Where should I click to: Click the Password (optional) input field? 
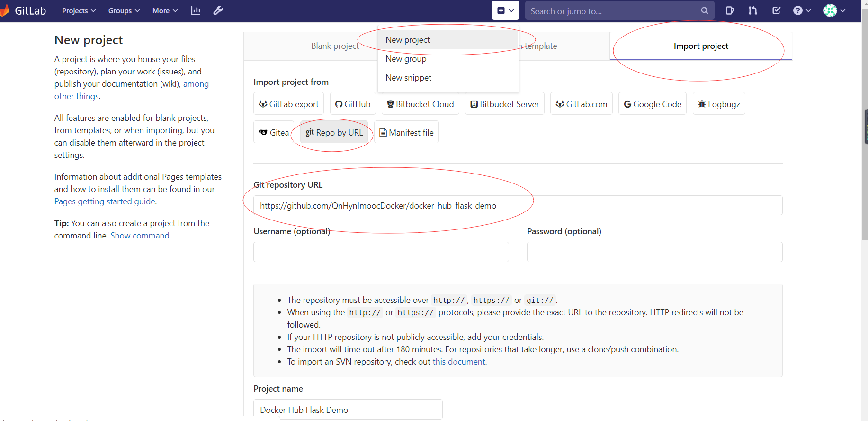pyautogui.click(x=655, y=252)
